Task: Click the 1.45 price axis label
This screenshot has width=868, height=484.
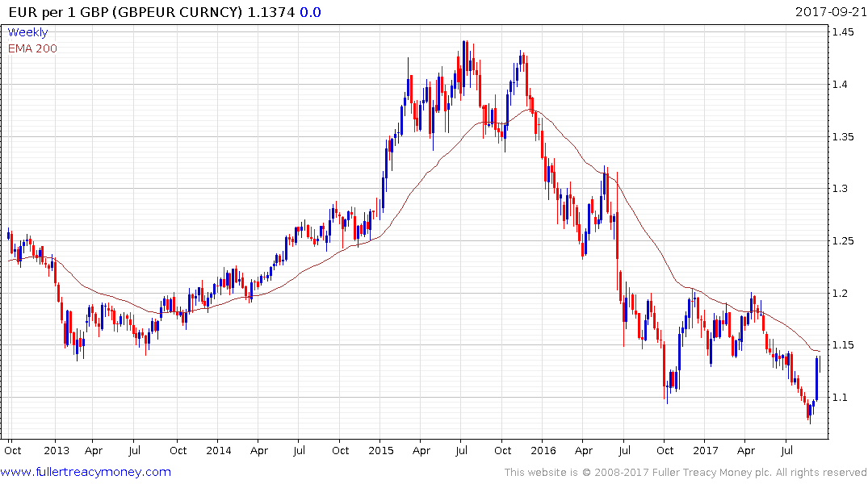Action: (x=842, y=32)
